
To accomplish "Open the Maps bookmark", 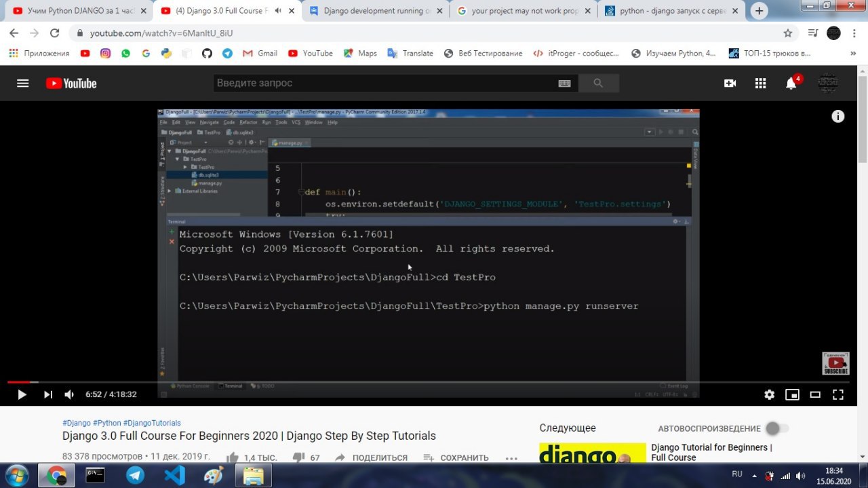I will coord(360,53).
